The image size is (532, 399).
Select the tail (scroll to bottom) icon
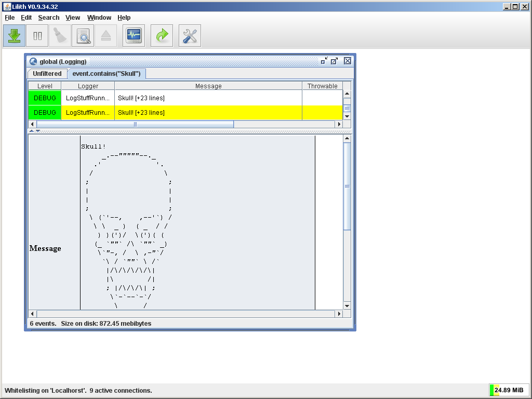point(14,35)
